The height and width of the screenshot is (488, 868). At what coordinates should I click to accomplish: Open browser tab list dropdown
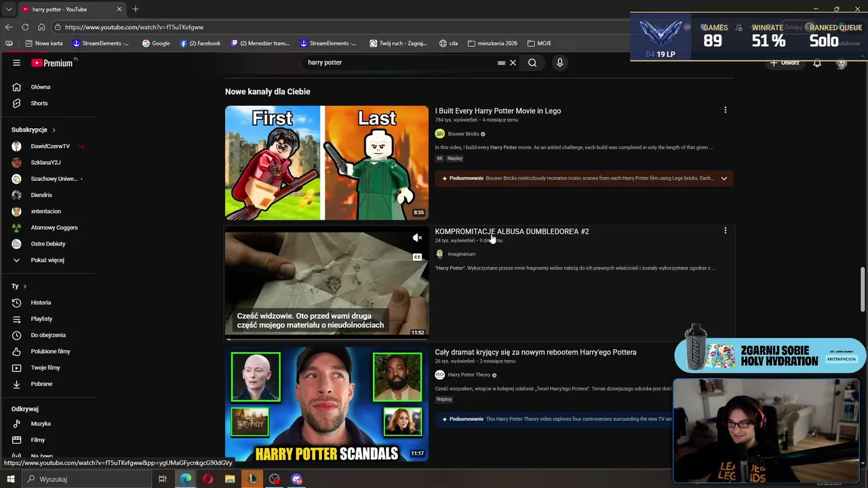point(8,9)
